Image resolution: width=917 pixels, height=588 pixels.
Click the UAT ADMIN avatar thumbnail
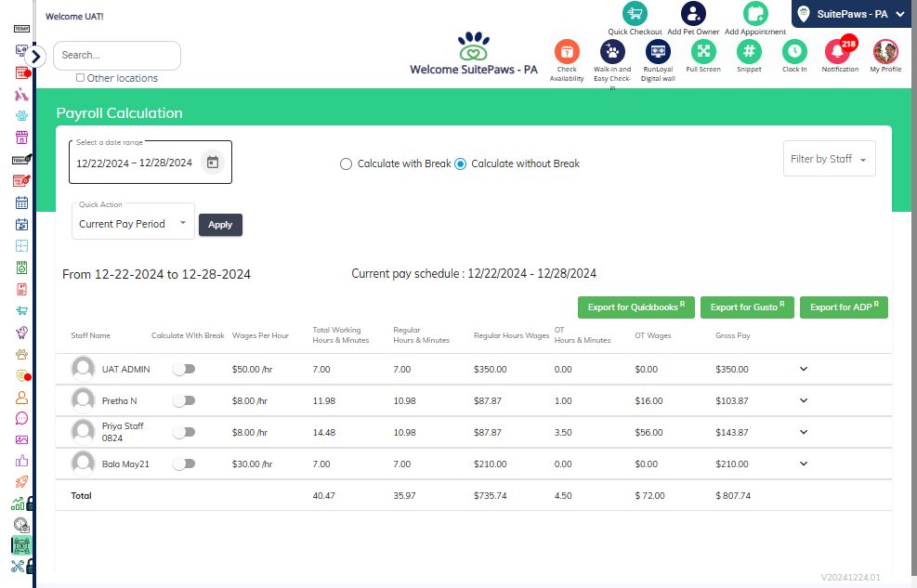83,369
